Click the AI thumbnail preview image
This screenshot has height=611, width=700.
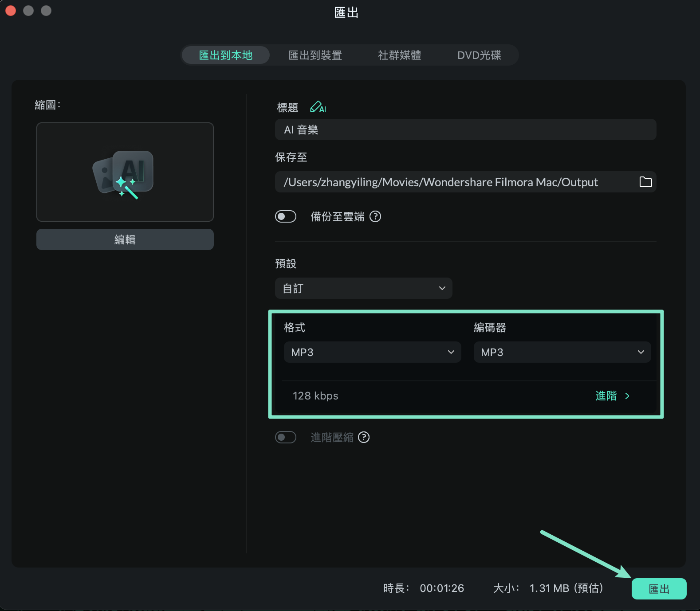click(x=125, y=172)
